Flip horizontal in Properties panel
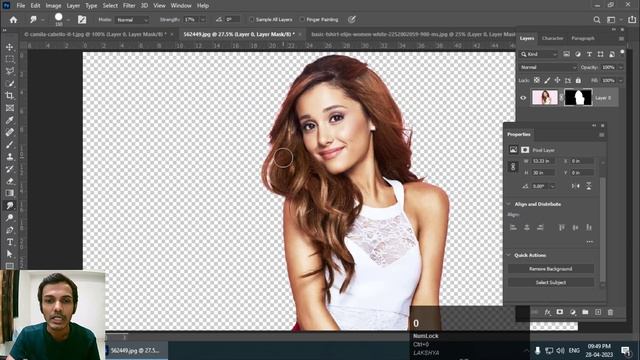Screen dimensions: 640x360 (x=576, y=186)
